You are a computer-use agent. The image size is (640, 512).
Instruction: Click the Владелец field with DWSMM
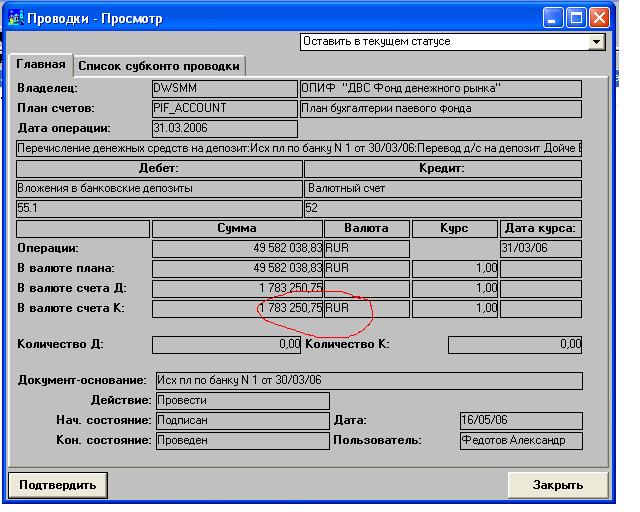point(224,89)
